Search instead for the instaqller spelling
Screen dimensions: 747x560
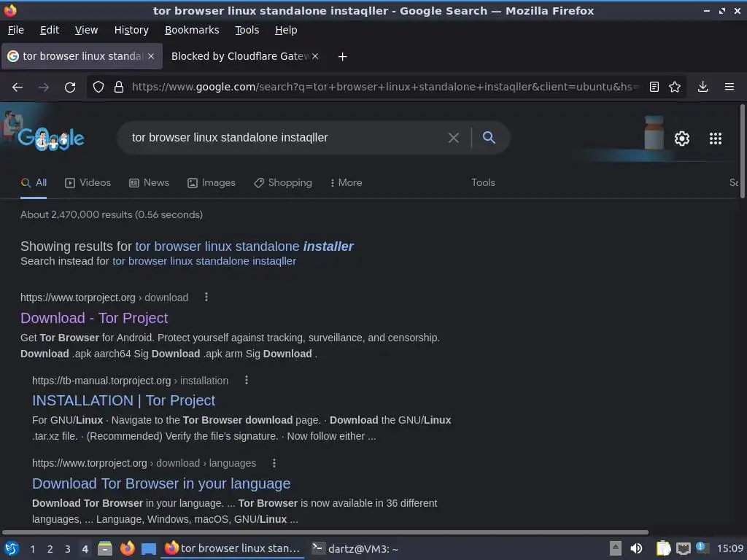[x=204, y=261]
